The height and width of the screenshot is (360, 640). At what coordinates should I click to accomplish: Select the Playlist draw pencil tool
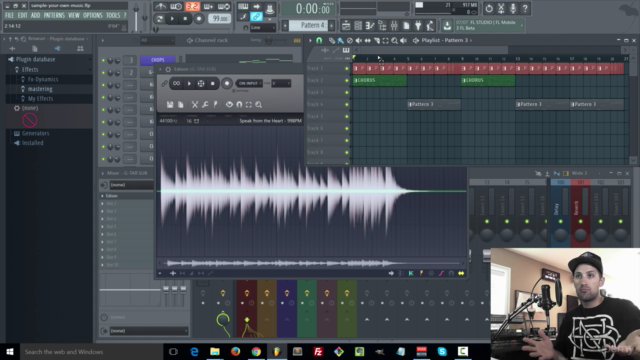(332, 40)
